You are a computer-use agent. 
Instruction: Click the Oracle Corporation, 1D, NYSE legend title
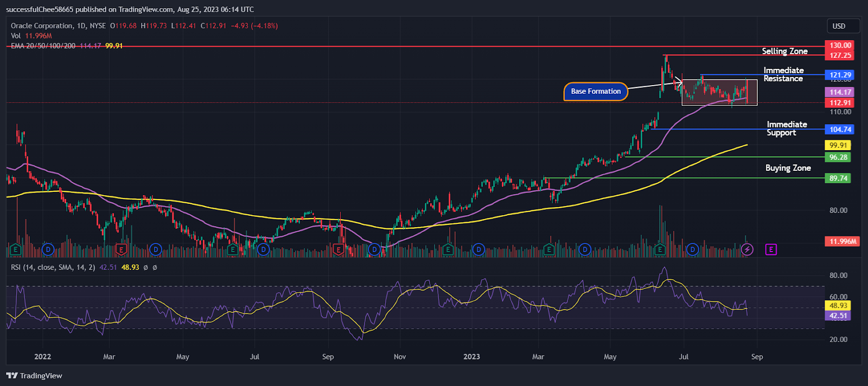(59, 25)
